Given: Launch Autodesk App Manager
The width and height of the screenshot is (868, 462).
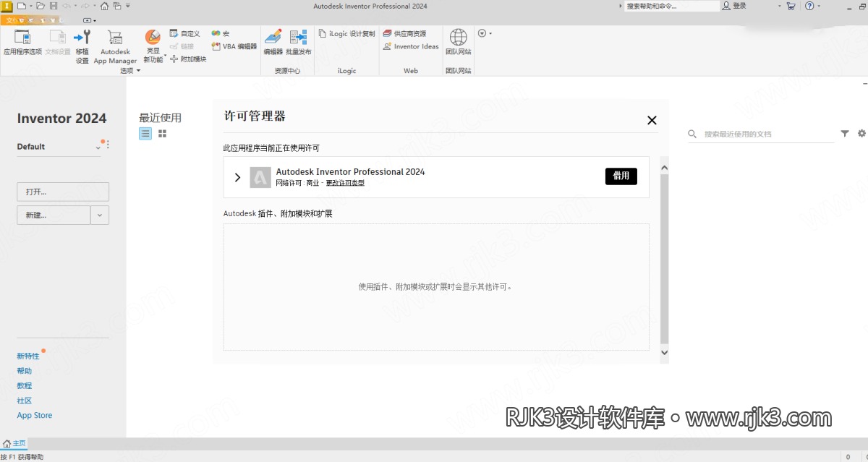Looking at the screenshot, I should click(115, 46).
